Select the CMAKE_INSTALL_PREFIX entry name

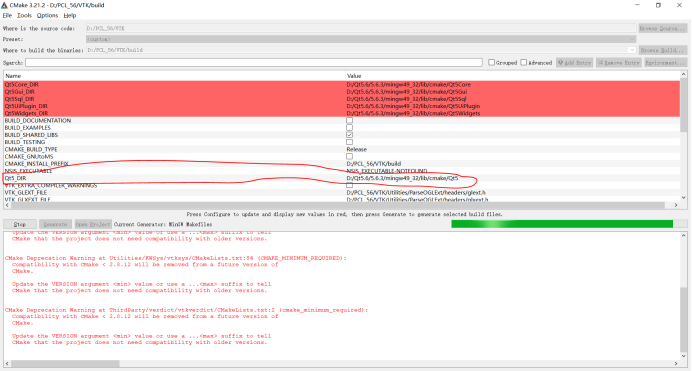(37, 164)
